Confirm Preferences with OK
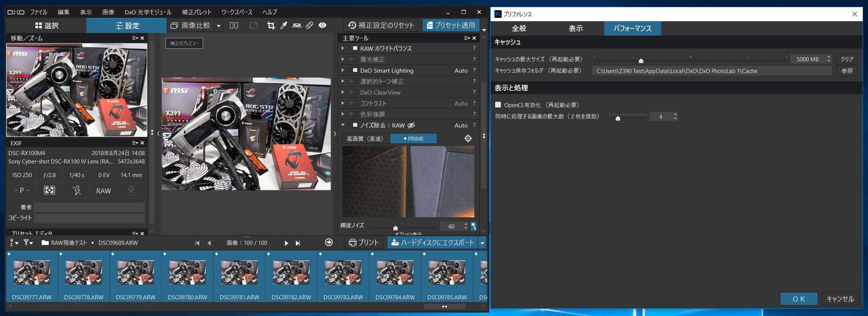Screen dimensions: 868x316 point(799,299)
